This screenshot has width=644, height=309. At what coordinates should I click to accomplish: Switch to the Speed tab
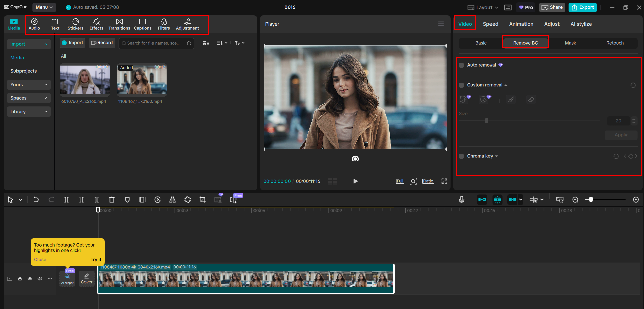click(490, 24)
